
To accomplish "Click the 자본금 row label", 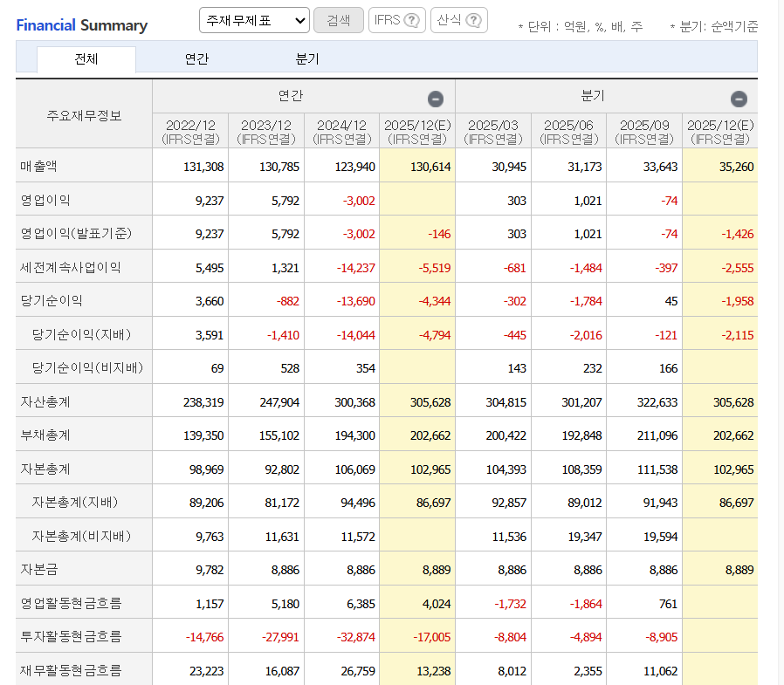I will click(39, 569).
